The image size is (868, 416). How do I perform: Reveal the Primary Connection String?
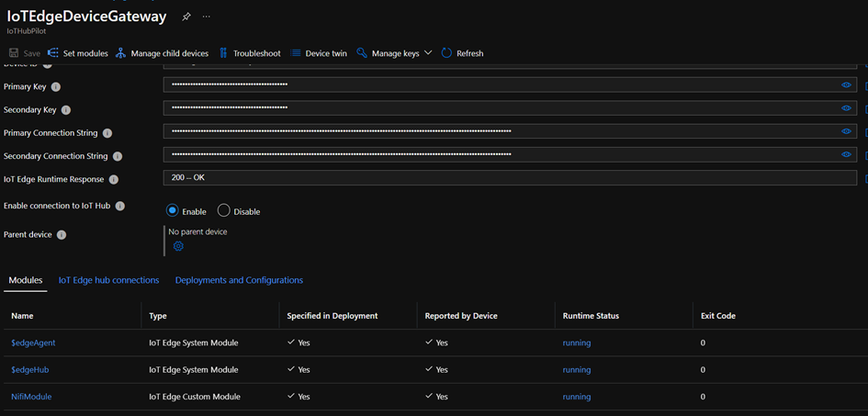click(x=846, y=131)
